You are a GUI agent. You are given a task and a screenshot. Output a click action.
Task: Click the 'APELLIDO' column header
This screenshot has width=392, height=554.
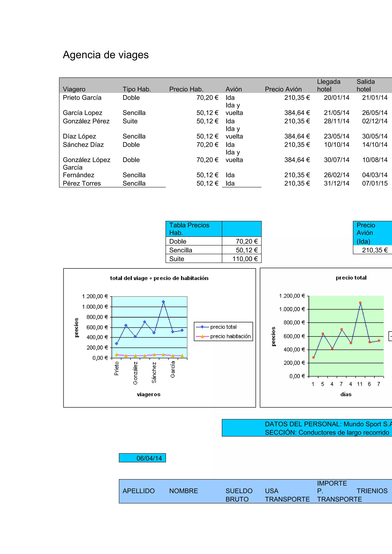click(139, 491)
